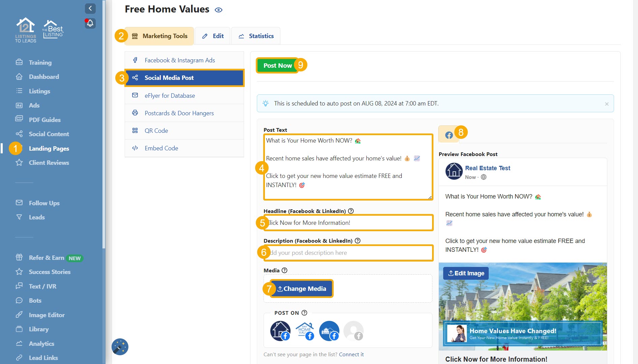Click the Description help question mark icon

pyautogui.click(x=358, y=241)
